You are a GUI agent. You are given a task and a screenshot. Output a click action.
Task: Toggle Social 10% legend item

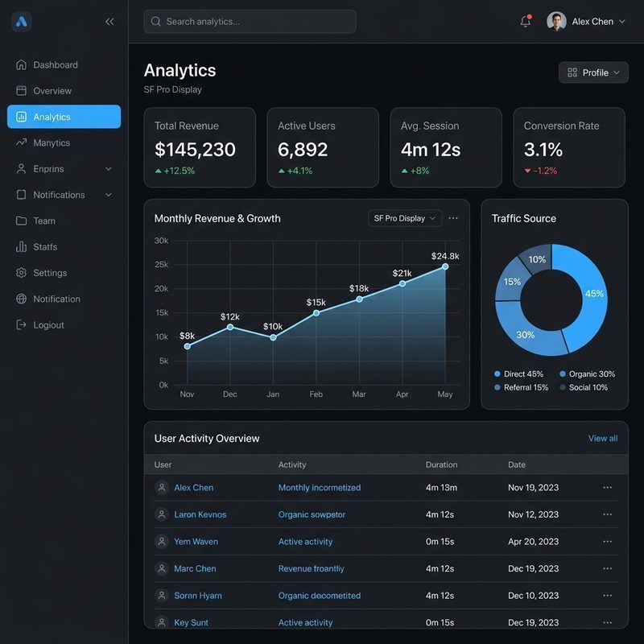pos(584,387)
